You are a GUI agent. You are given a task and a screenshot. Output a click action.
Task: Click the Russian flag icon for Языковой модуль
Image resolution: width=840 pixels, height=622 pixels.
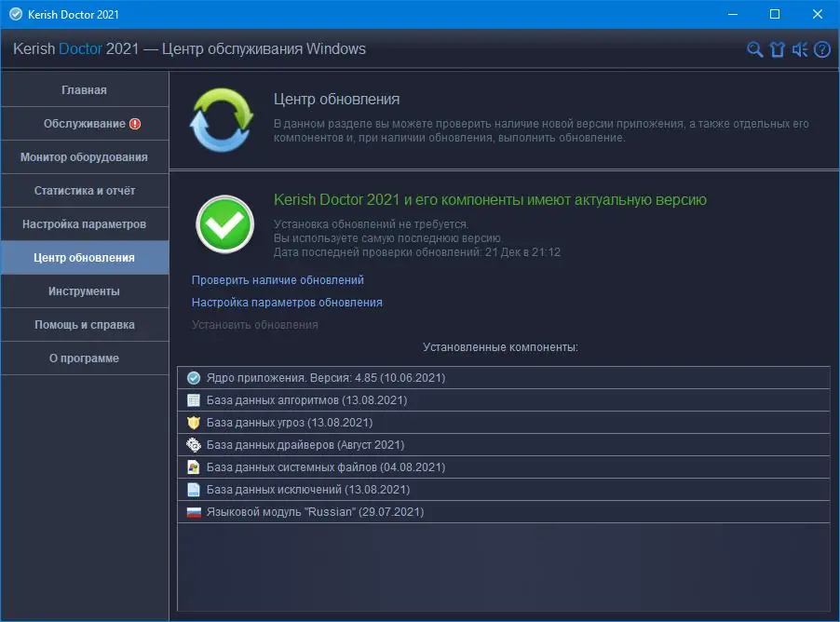194,511
